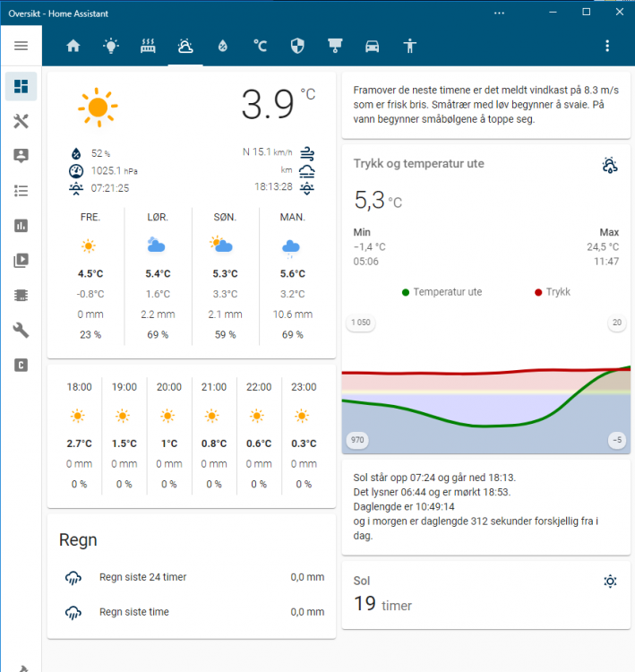Image resolution: width=635 pixels, height=672 pixels.
Task: Open the water drop tab
Action: [222, 46]
